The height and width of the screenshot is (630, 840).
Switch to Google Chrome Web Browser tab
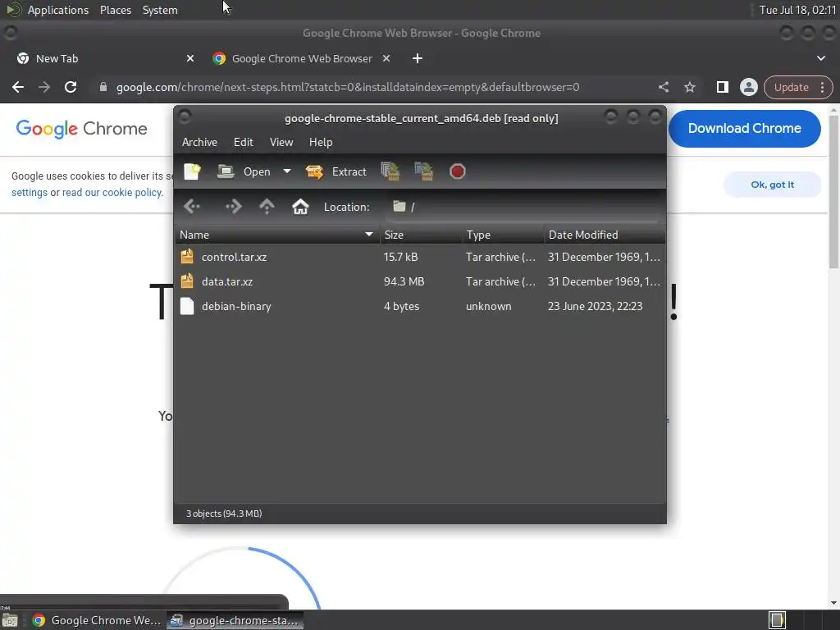(x=302, y=58)
